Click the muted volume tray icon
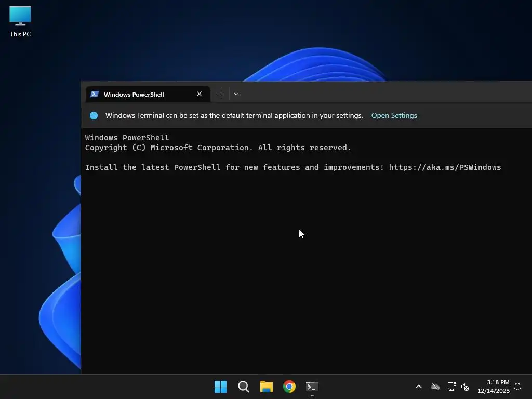532x399 pixels. (465, 387)
